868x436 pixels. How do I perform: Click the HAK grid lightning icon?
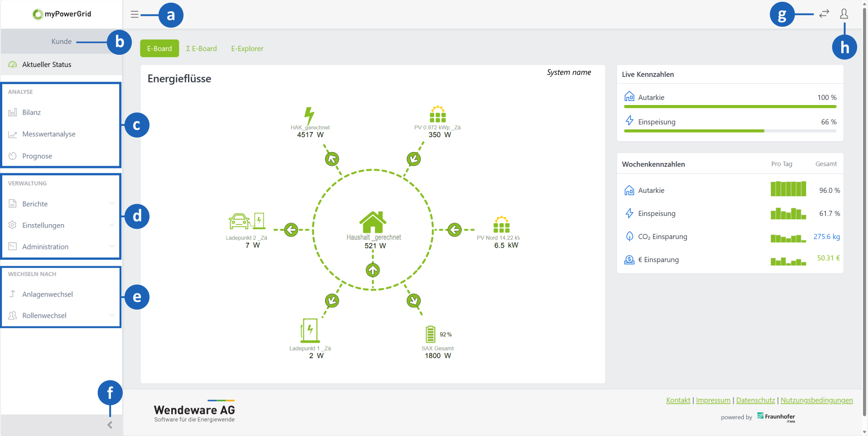click(x=309, y=115)
